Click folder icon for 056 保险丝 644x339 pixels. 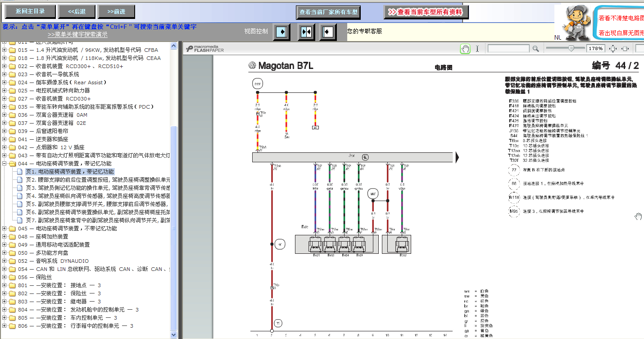[x=12, y=277]
